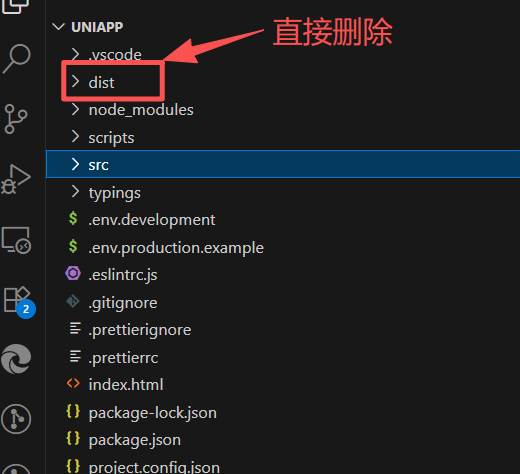
Task: Open the index.html file
Action: 126,385
